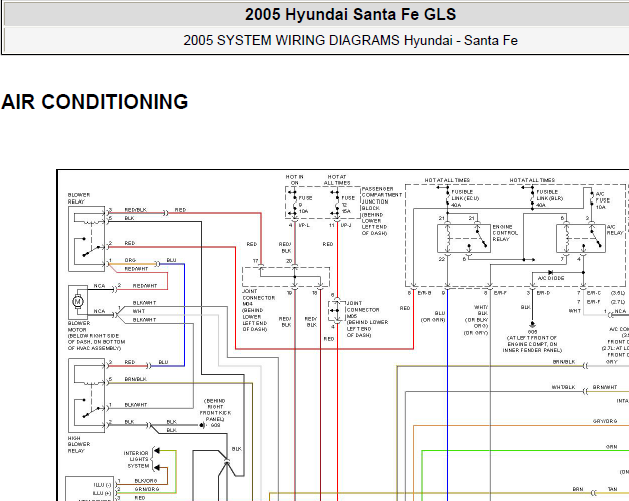Screen dimensions: 629x501
Task: Click the JOINT CONNECTOR M04 label
Action: [258, 298]
